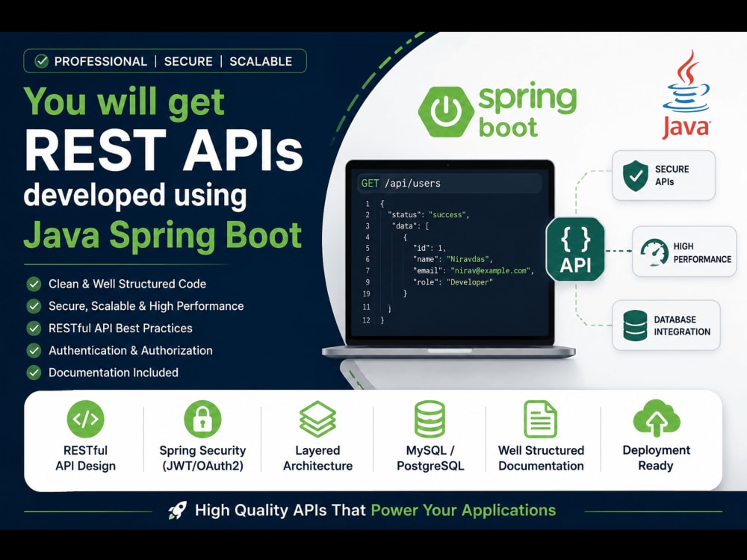Click the GET /api/users request bar

click(449, 184)
